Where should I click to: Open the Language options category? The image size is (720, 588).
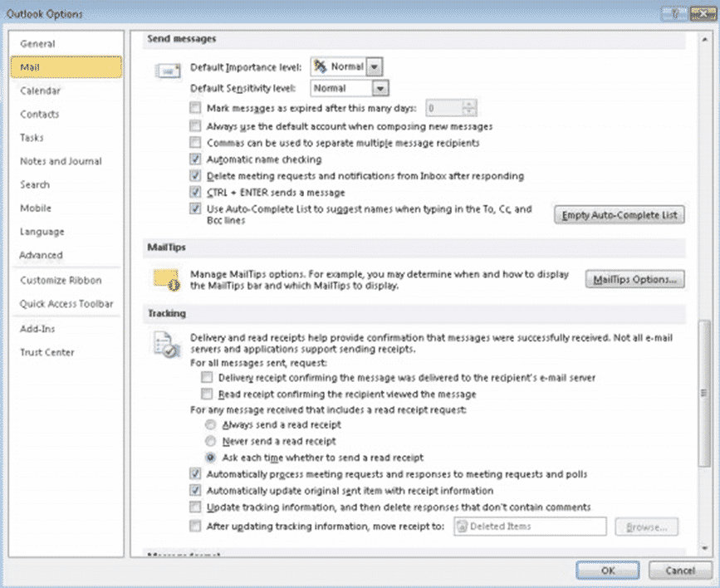click(x=66, y=231)
